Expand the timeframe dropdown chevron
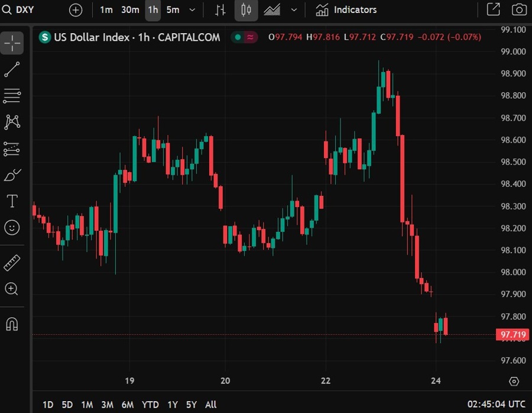This screenshot has width=532, height=413. click(x=190, y=9)
